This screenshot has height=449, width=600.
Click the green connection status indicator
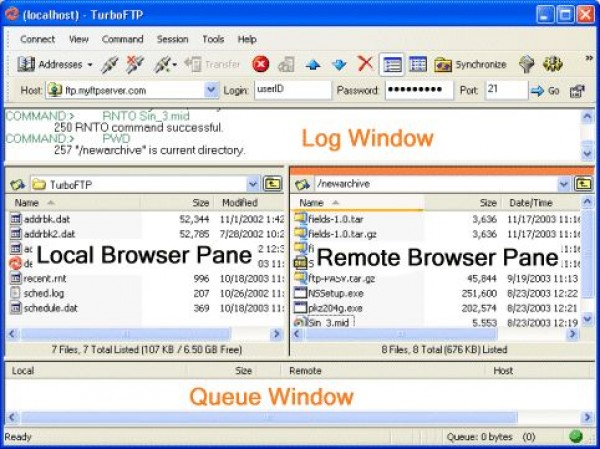click(575, 436)
